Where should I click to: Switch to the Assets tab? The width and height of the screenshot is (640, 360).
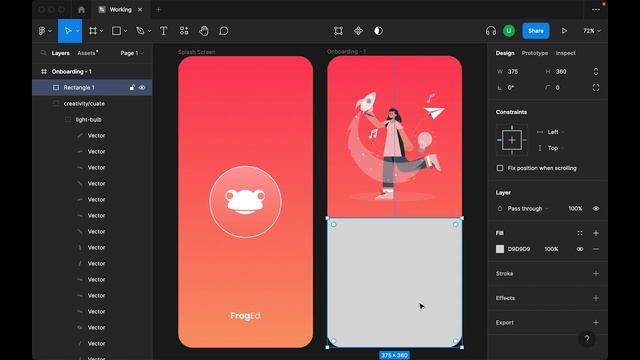click(87, 53)
